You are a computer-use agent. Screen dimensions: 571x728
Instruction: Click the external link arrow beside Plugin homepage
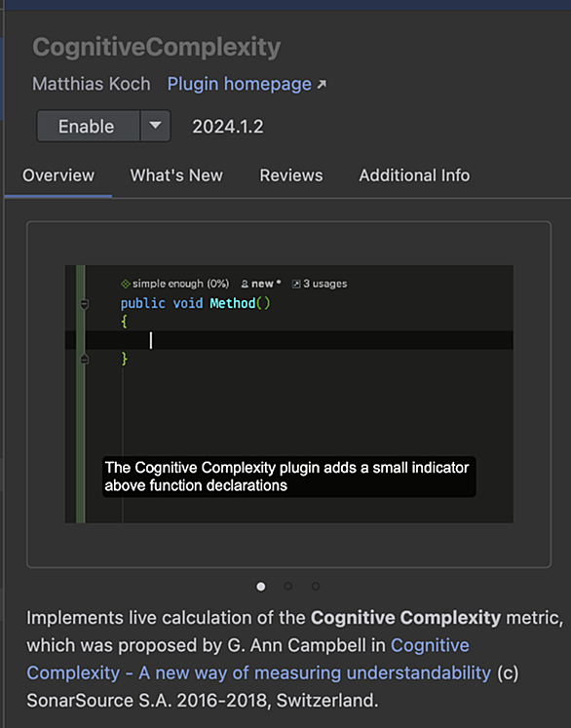coord(322,85)
